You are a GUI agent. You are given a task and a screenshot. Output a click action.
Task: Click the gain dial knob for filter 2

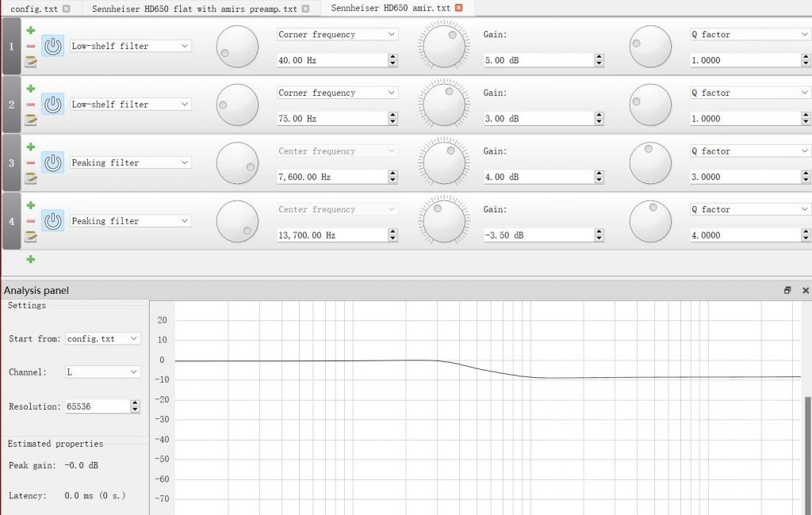tap(445, 105)
